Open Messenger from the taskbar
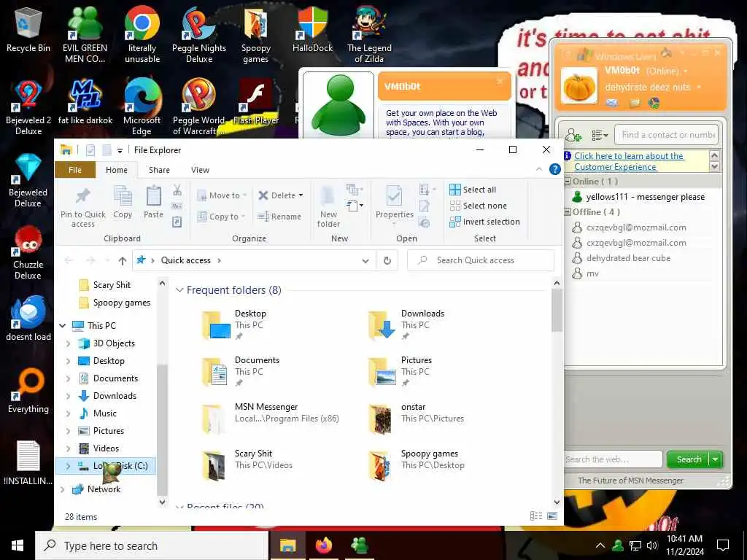Image resolution: width=747 pixels, height=560 pixels. point(359,545)
